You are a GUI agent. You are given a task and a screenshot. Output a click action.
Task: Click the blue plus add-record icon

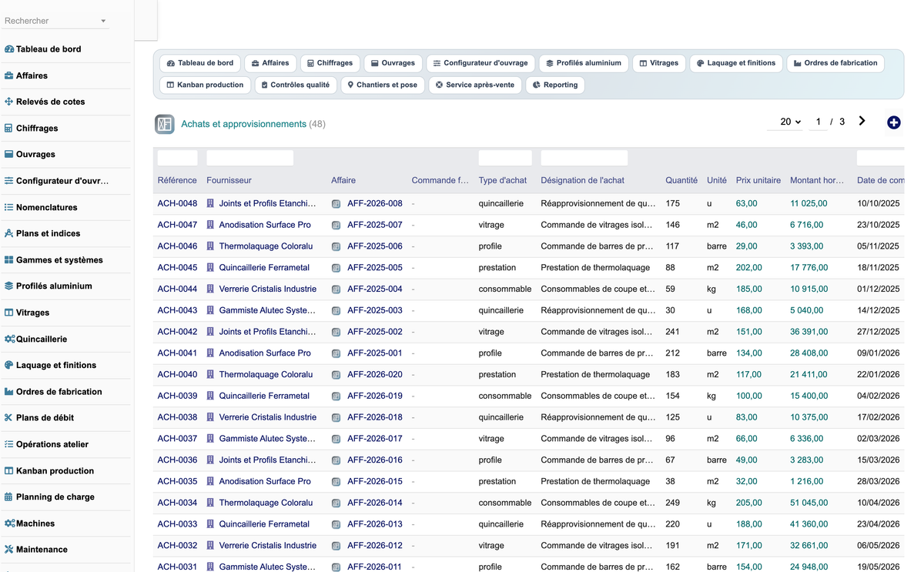click(x=893, y=122)
